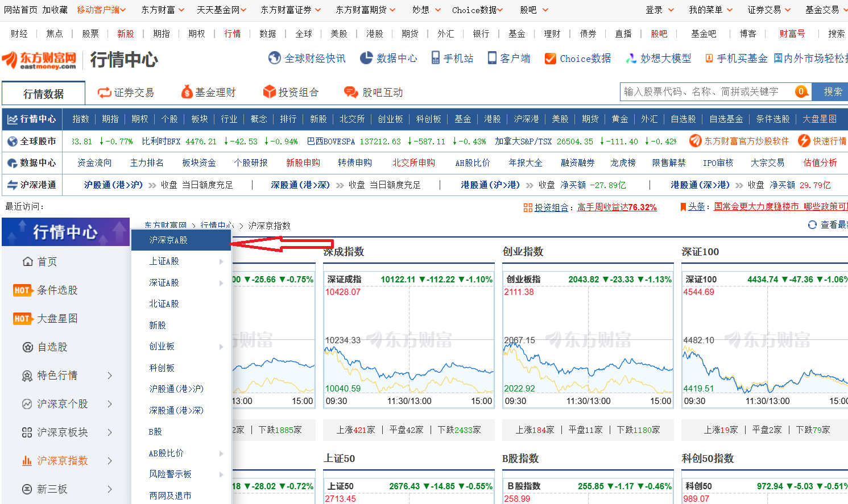Expand AB股比价 submenu arrow

click(x=221, y=453)
